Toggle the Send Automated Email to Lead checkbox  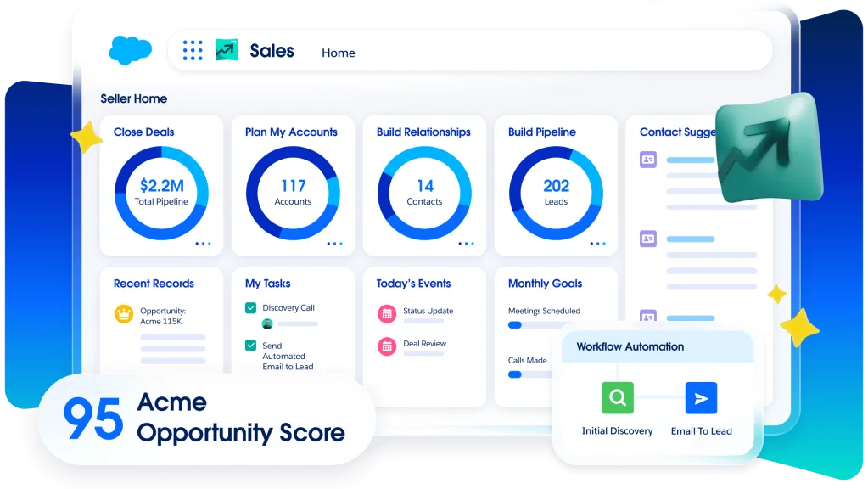251,345
